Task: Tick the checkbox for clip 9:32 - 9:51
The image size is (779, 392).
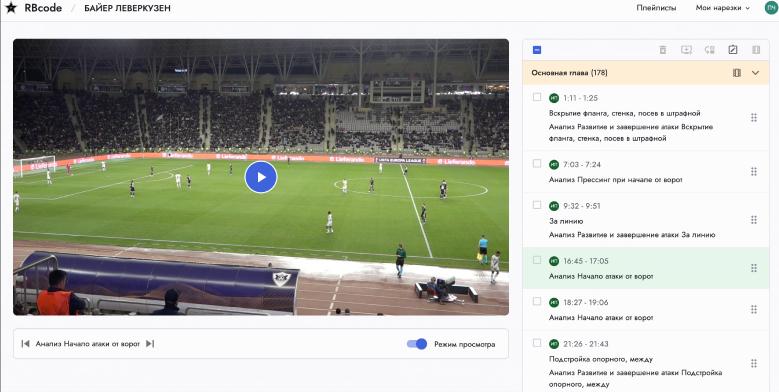Action: (537, 205)
